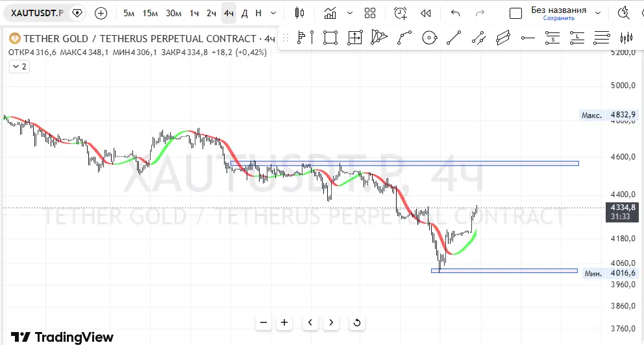Expand the indicators favorites dropdown arrow

pos(349,13)
